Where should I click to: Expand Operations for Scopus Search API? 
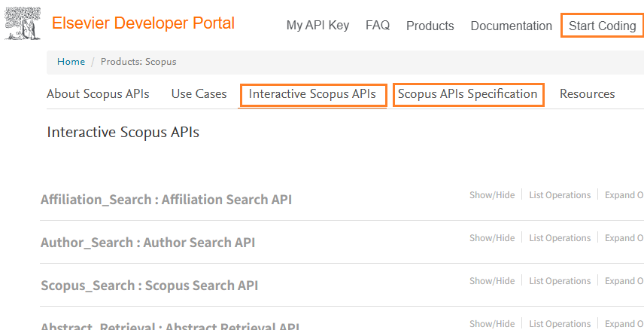pyautogui.click(x=624, y=280)
